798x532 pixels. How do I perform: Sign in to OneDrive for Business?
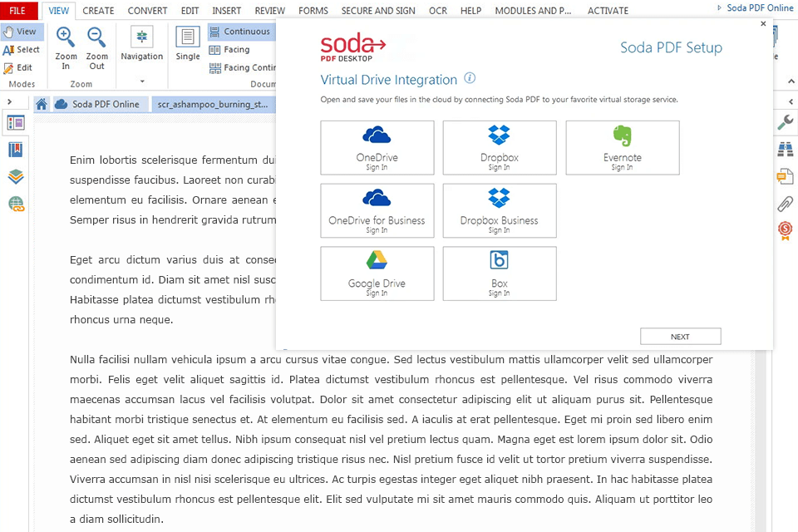(377, 211)
